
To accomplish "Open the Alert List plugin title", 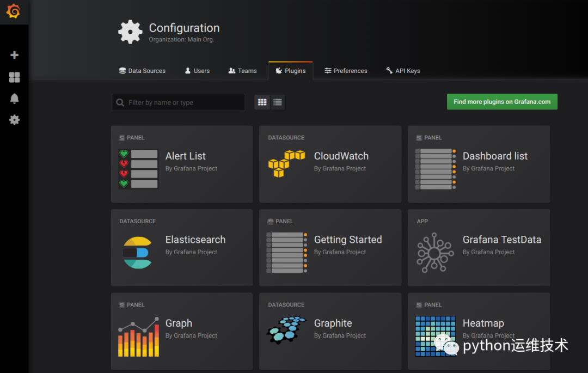I will (x=185, y=156).
